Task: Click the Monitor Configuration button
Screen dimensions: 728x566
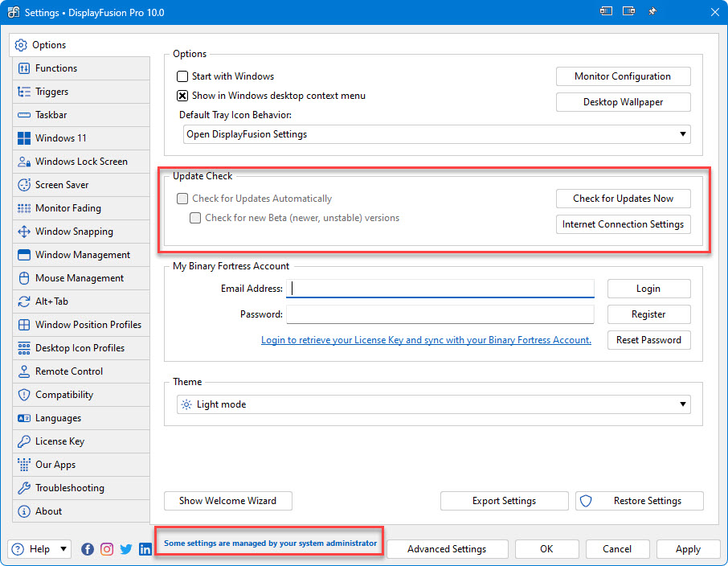Action: click(623, 76)
